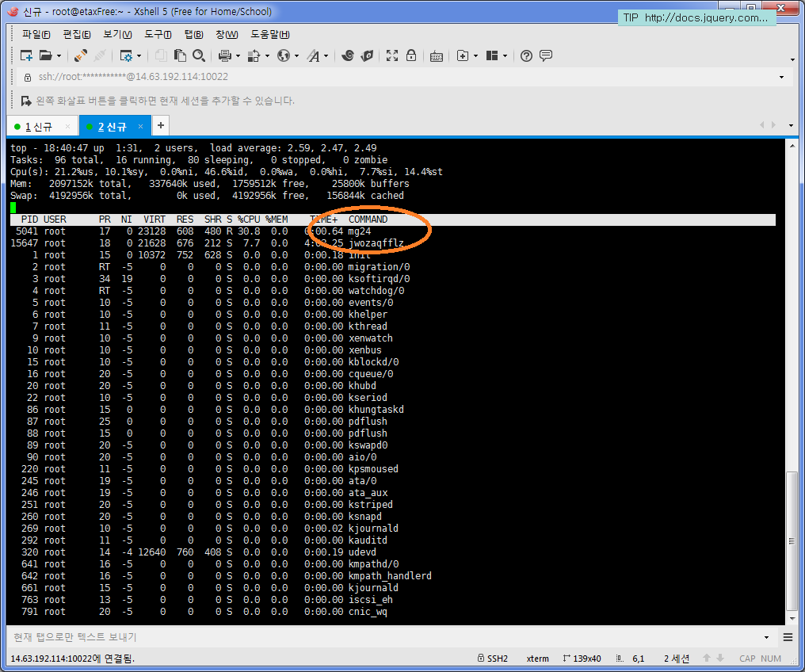The image size is (805, 672).
Task: Click the Paste clipboard icon
Action: click(x=180, y=55)
